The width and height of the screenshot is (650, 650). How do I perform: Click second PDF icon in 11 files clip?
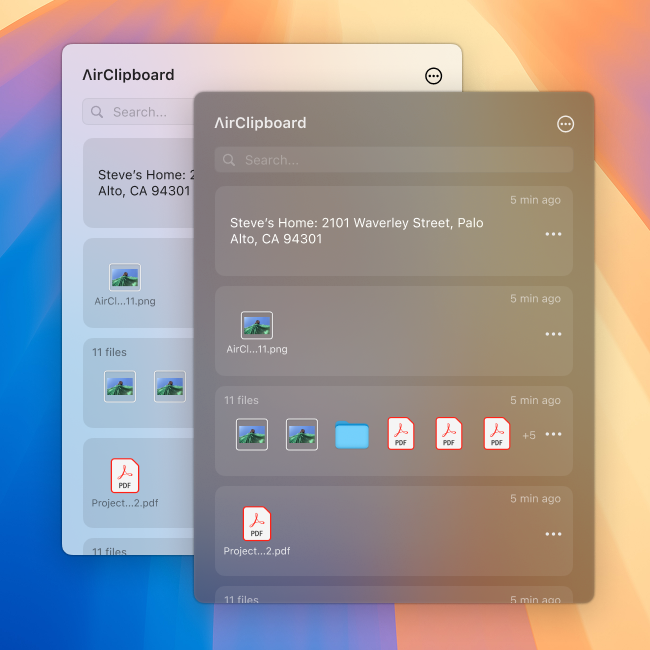tap(449, 433)
